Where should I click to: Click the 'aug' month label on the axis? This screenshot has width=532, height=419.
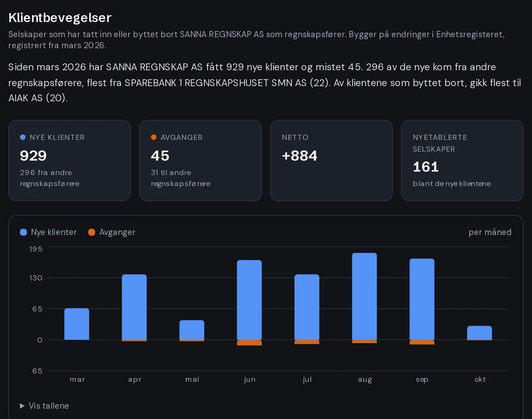(x=365, y=379)
